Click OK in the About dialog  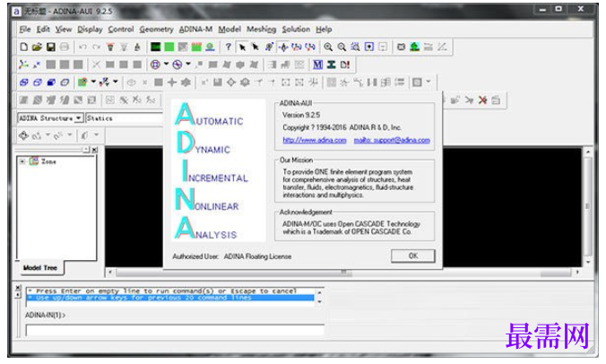(412, 256)
